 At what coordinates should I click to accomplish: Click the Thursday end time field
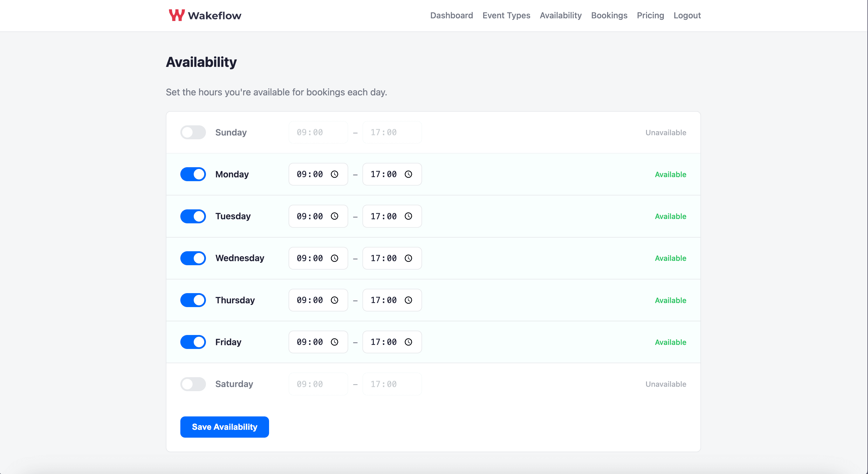click(384, 300)
